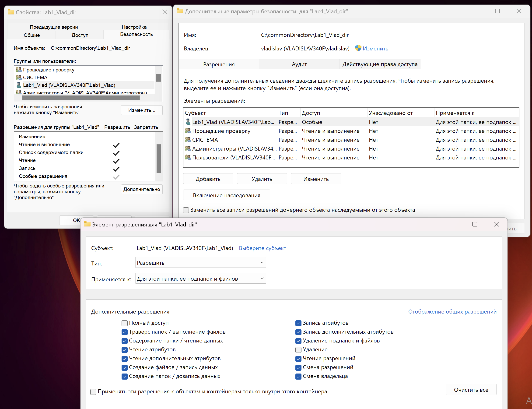Click folder icon in Элемент разрешения title bar
The image size is (532, 409).
coord(87,224)
